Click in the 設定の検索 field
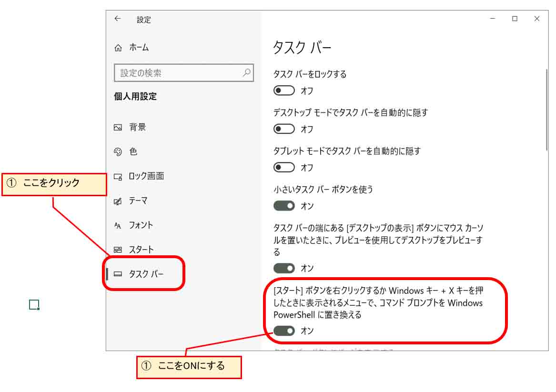The width and height of the screenshot is (556, 392). tap(179, 73)
